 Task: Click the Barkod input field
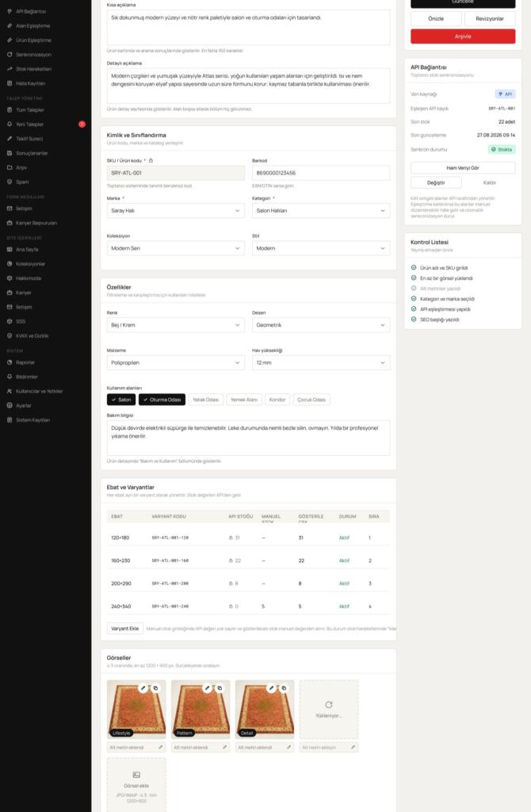pyautogui.click(x=321, y=173)
